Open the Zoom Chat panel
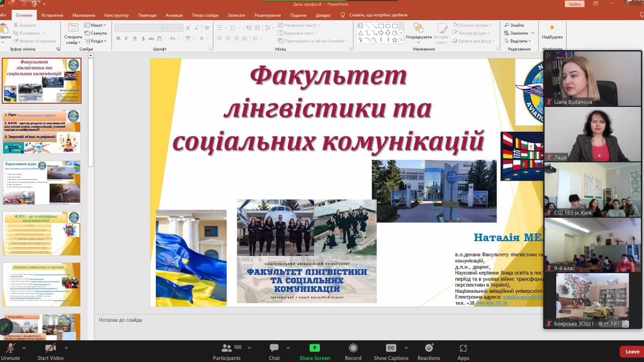Screen dimensions: 644x362 pos(274,349)
